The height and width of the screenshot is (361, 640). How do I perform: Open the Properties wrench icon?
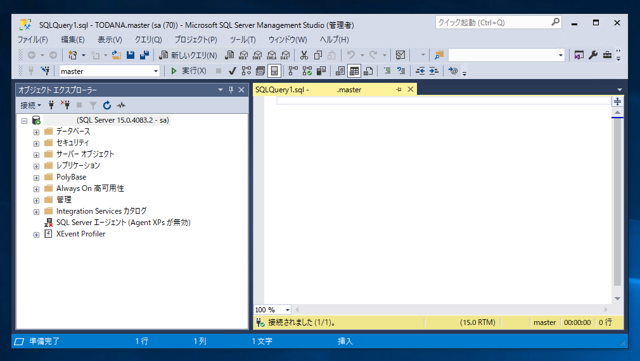pyautogui.click(x=593, y=55)
